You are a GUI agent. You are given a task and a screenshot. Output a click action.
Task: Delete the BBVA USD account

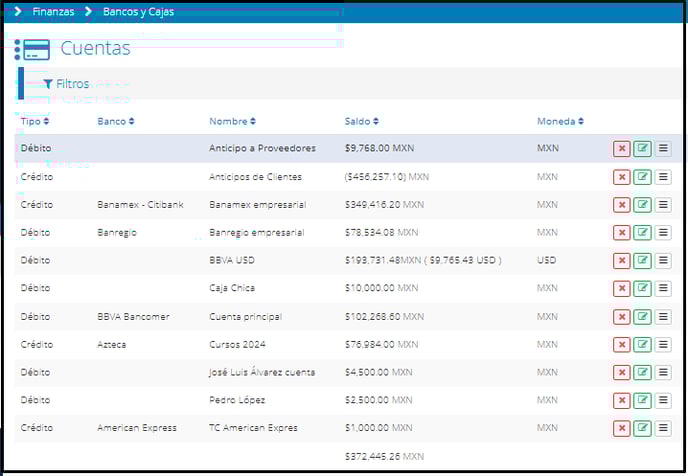click(x=622, y=261)
